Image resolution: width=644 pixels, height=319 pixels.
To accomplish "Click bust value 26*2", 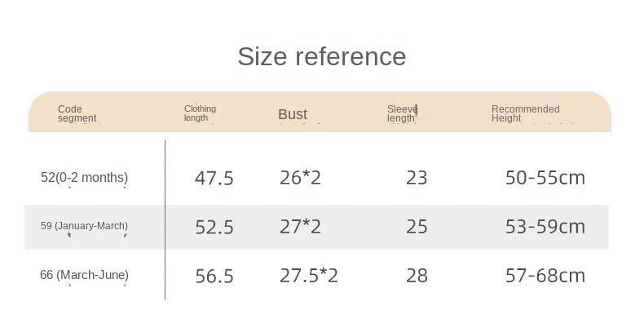I will coord(300,178).
